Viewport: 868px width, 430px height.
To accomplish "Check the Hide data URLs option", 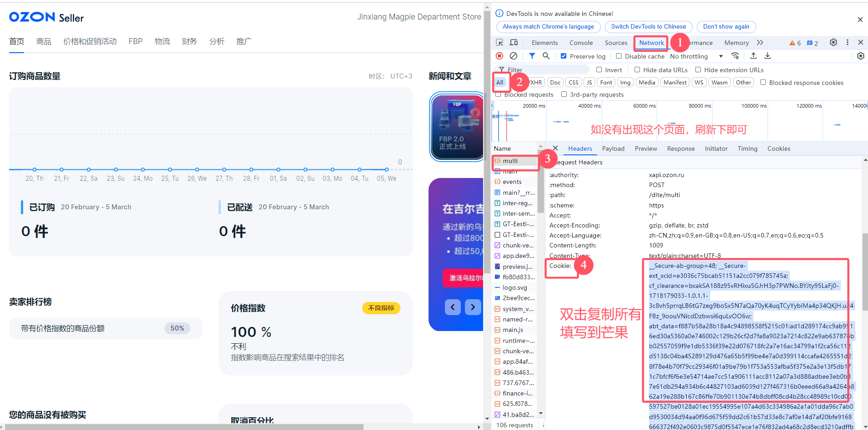I will pos(637,70).
